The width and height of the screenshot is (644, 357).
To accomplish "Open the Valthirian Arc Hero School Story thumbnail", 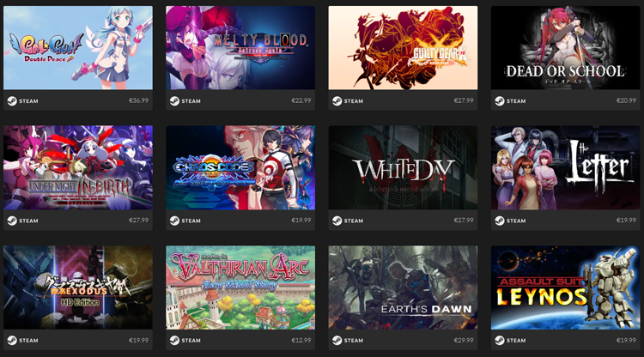I will [x=240, y=287].
